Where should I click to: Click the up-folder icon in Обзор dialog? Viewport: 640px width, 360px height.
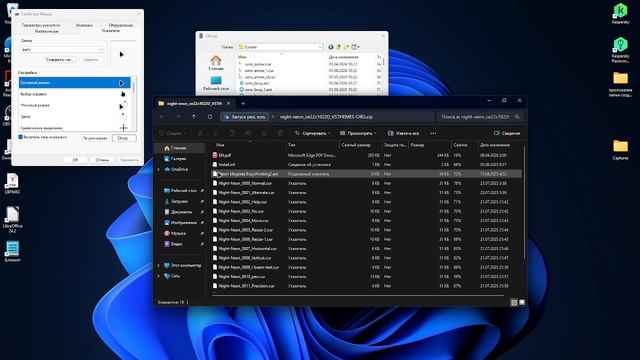(x=338, y=47)
